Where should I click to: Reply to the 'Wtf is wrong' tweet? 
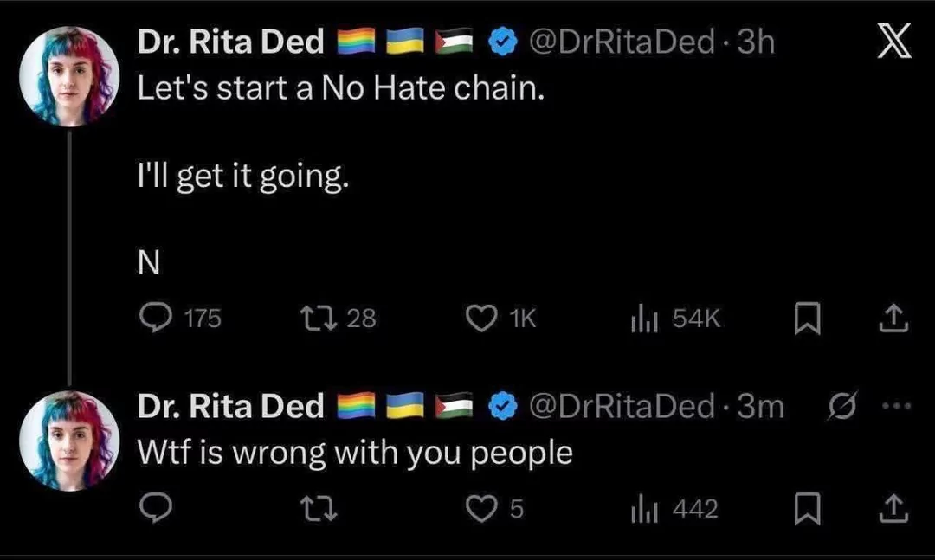[x=157, y=510]
